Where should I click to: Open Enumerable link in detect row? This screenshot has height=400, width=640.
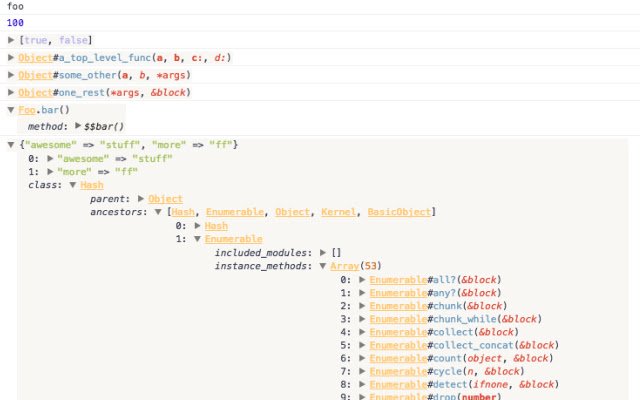click(x=398, y=384)
